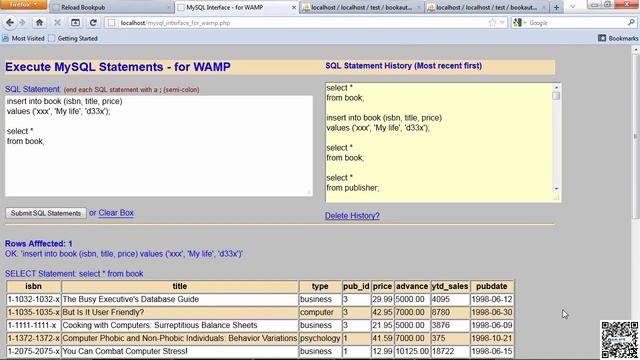Screen dimensions: 640x360
Task: Click the history box scrollbar thumb
Action: 556,96
